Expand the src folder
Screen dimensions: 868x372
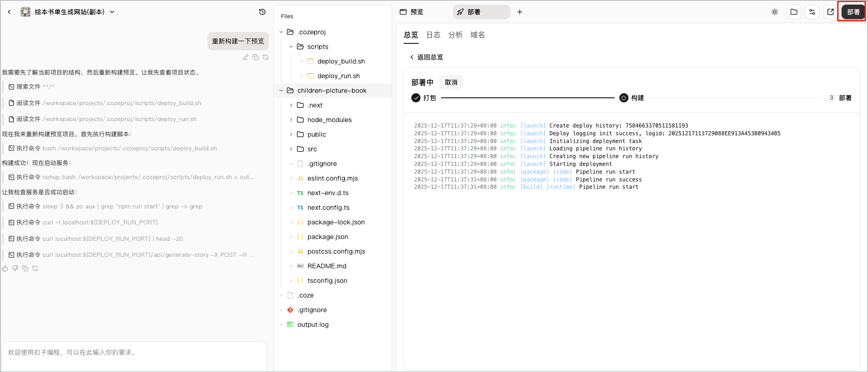pyautogui.click(x=291, y=149)
